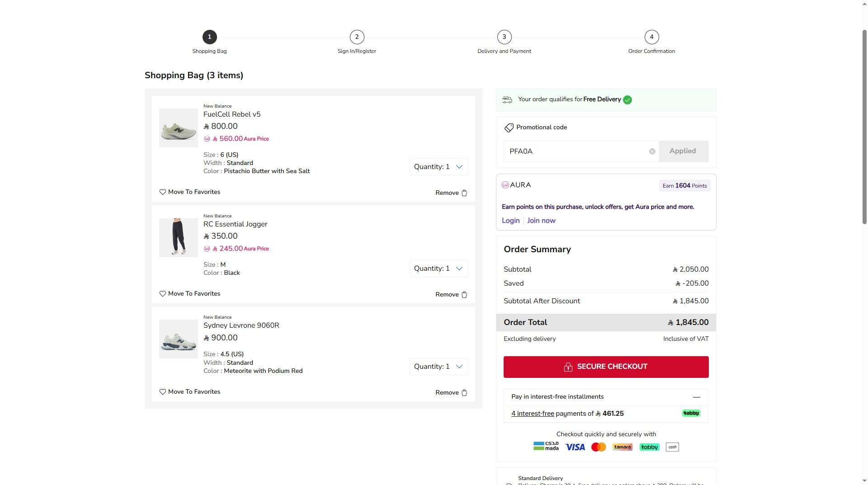Click the heart icon for RC Essential Jogger
The height and width of the screenshot is (485, 868).
(163, 294)
